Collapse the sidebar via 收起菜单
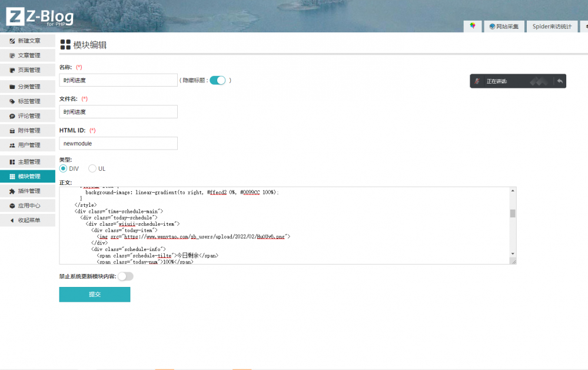 click(28, 220)
